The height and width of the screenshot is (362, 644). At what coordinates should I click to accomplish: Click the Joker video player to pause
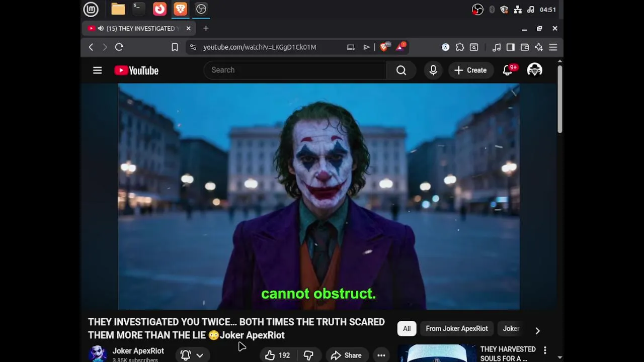click(x=318, y=196)
